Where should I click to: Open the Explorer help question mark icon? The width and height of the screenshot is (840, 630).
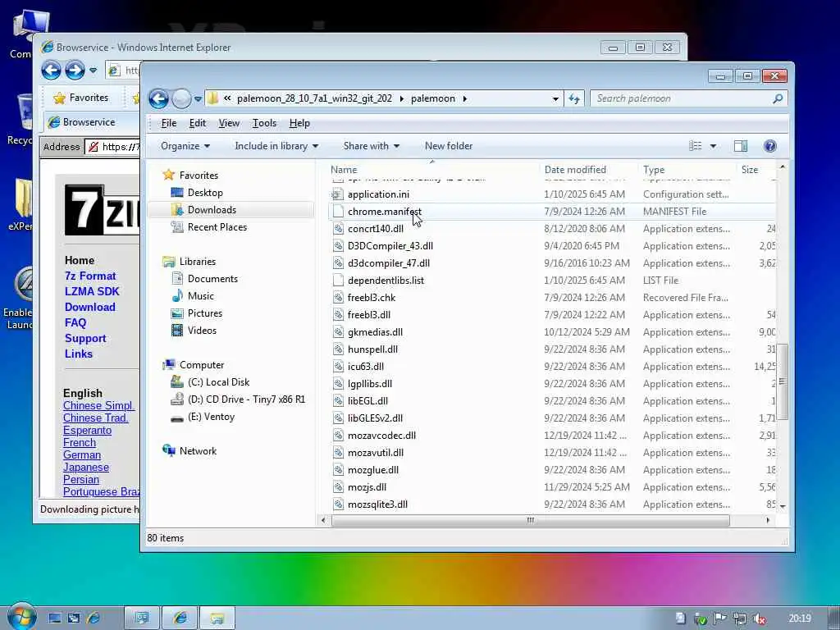pyautogui.click(x=769, y=146)
